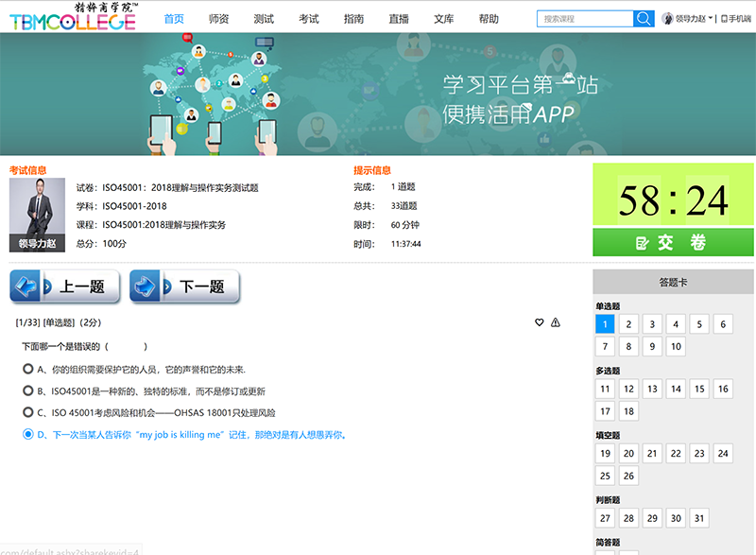
Task: Click the search magnifier icon
Action: click(x=644, y=19)
